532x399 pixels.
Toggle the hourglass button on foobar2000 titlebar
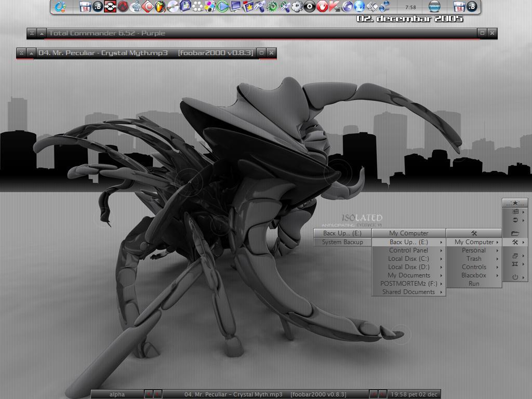(x=21, y=52)
